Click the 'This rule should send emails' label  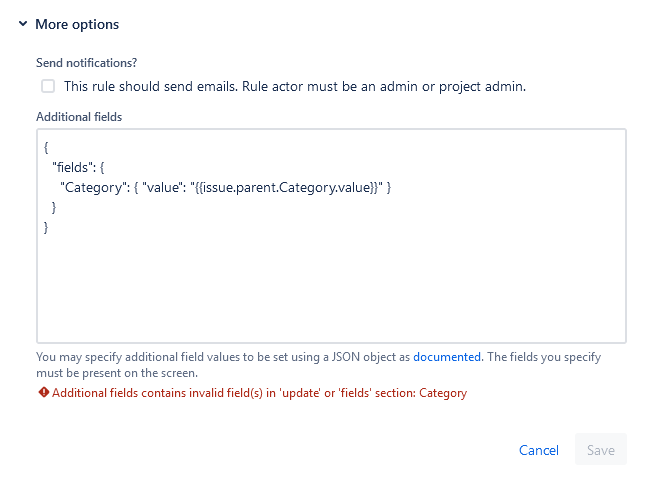(294, 87)
